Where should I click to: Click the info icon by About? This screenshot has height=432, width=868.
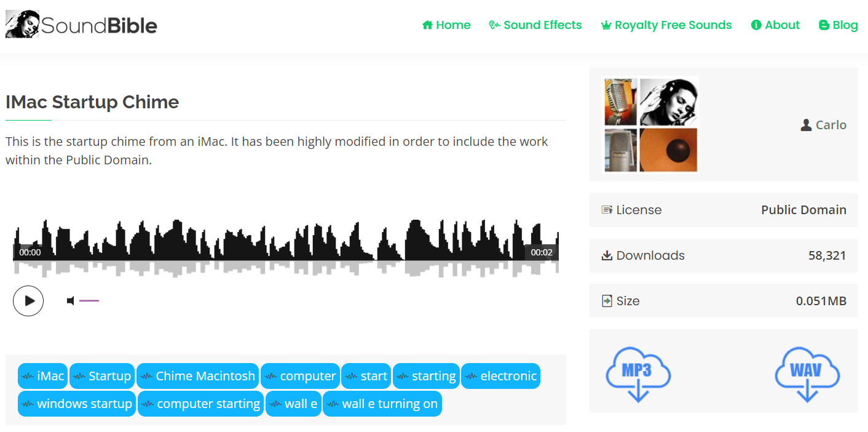tap(756, 25)
